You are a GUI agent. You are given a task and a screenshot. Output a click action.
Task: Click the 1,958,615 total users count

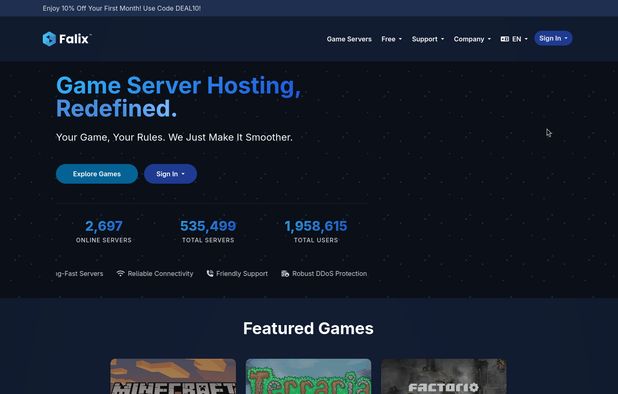pos(316,226)
